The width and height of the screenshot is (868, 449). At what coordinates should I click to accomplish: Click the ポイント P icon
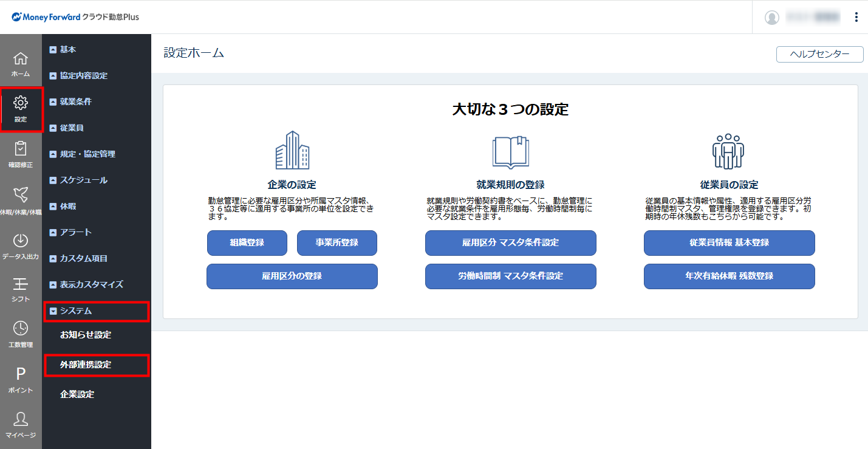click(x=21, y=375)
